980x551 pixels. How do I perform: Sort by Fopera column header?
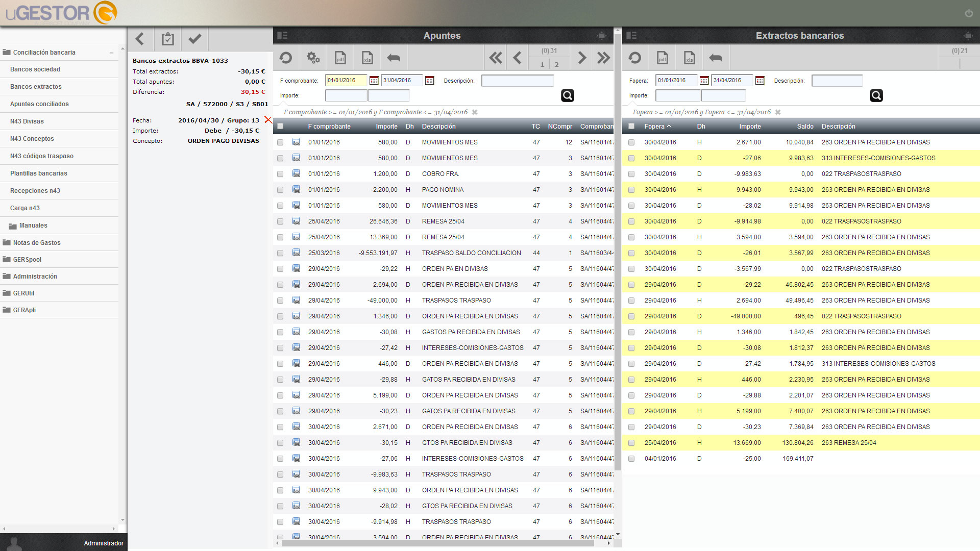(657, 127)
